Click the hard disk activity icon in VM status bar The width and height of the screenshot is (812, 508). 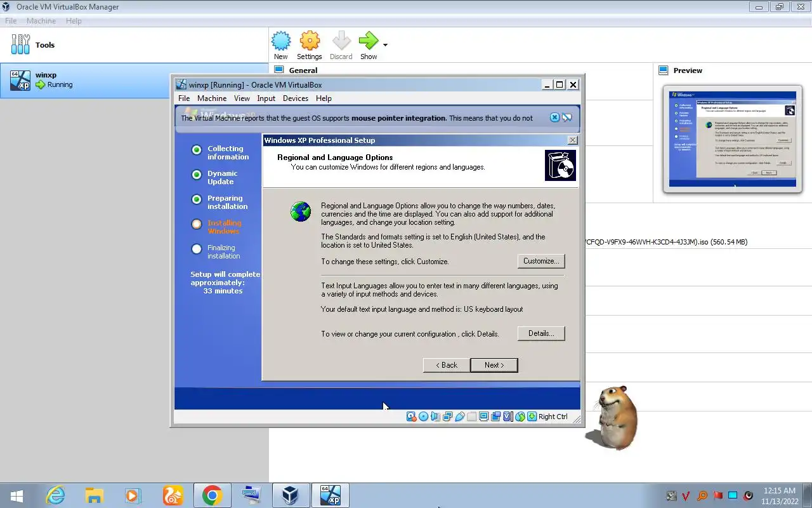point(411,417)
